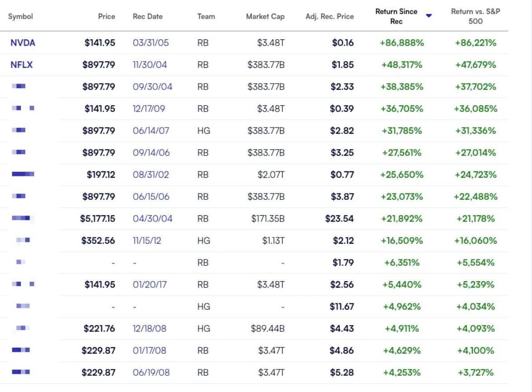The image size is (532, 392).
Task: Open the 03/31/05 rec date link
Action: point(151,43)
